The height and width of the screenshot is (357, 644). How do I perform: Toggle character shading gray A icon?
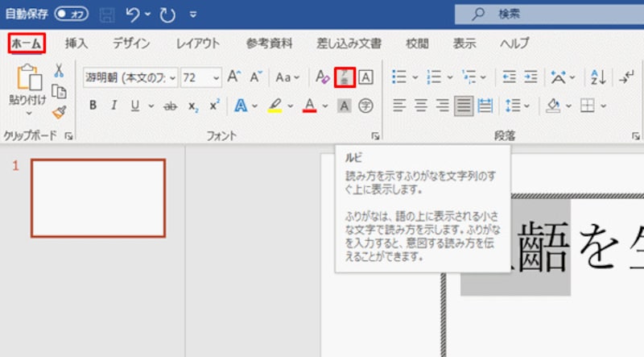345,106
